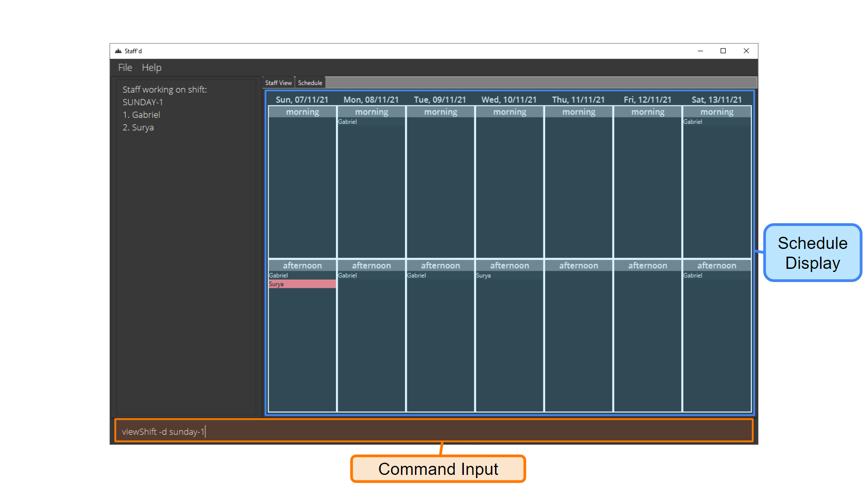The height and width of the screenshot is (488, 868).
Task: Maximize the Staff'd window
Action: (x=723, y=51)
